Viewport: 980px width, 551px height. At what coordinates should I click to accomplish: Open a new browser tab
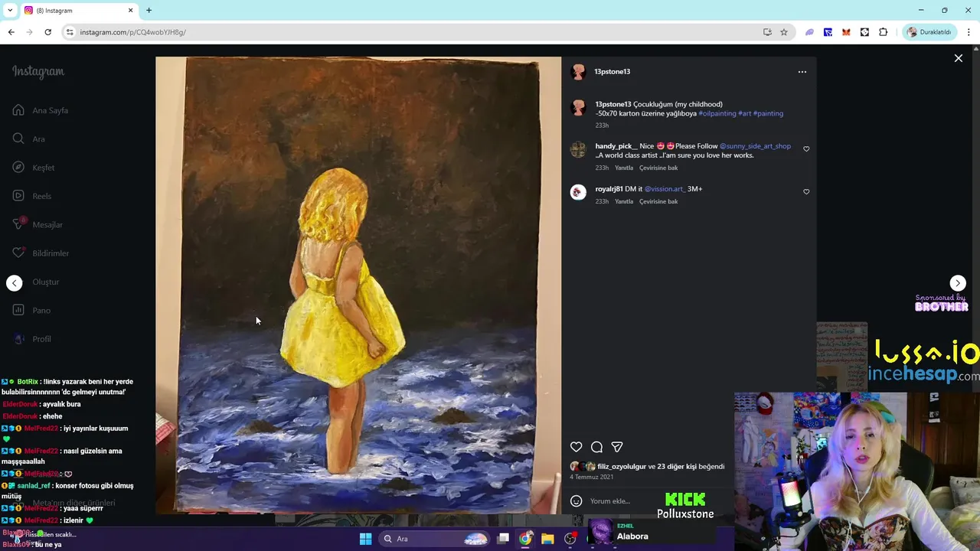(x=149, y=11)
